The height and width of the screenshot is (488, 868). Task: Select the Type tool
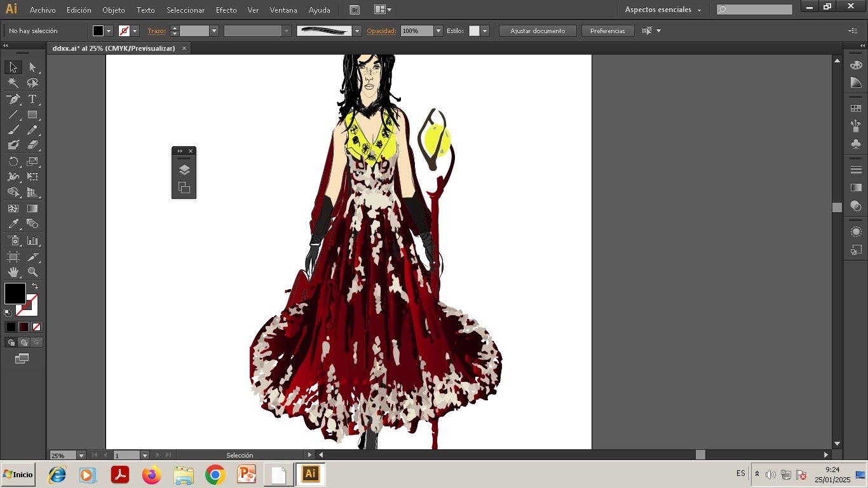(32, 99)
